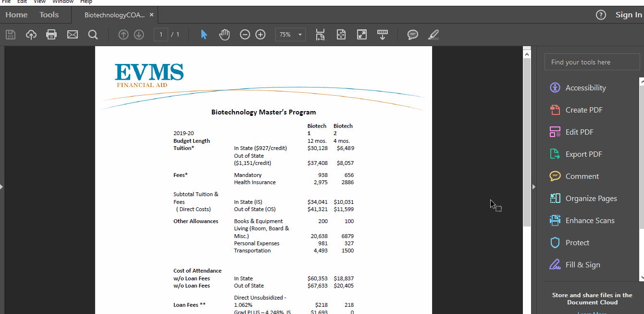Select the Print icon in the toolbar
This screenshot has width=644, height=314.
(x=51, y=34)
